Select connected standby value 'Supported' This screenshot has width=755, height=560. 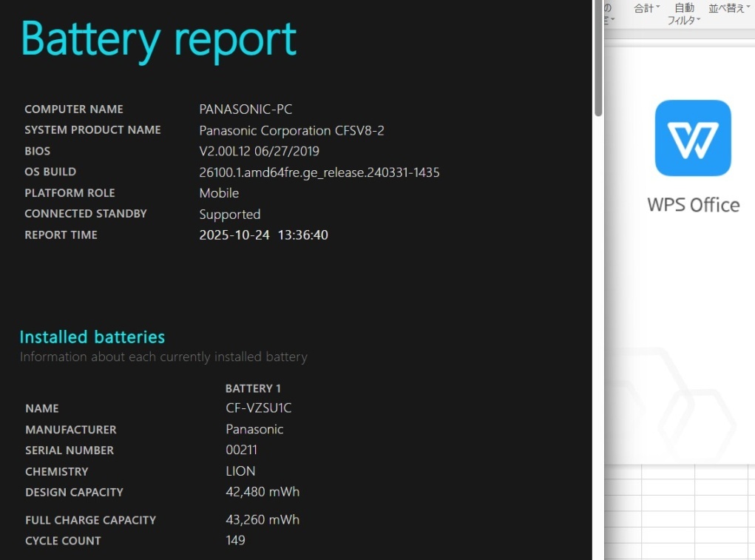pyautogui.click(x=230, y=215)
